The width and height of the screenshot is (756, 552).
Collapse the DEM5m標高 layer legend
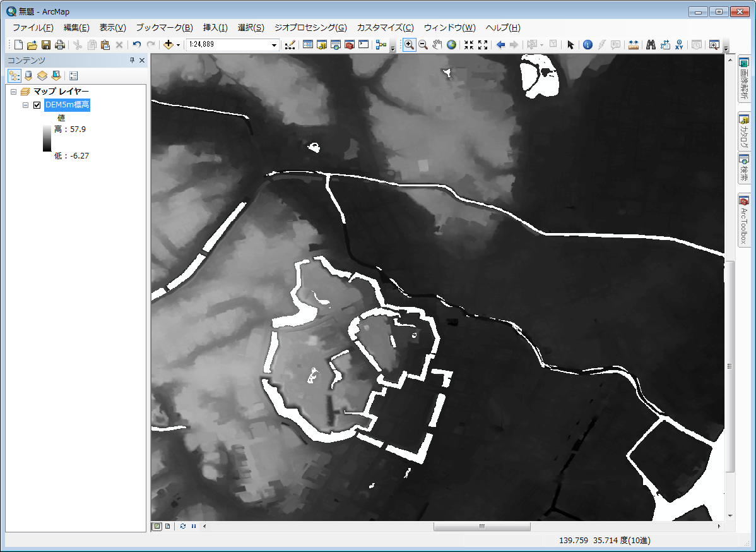[x=25, y=105]
